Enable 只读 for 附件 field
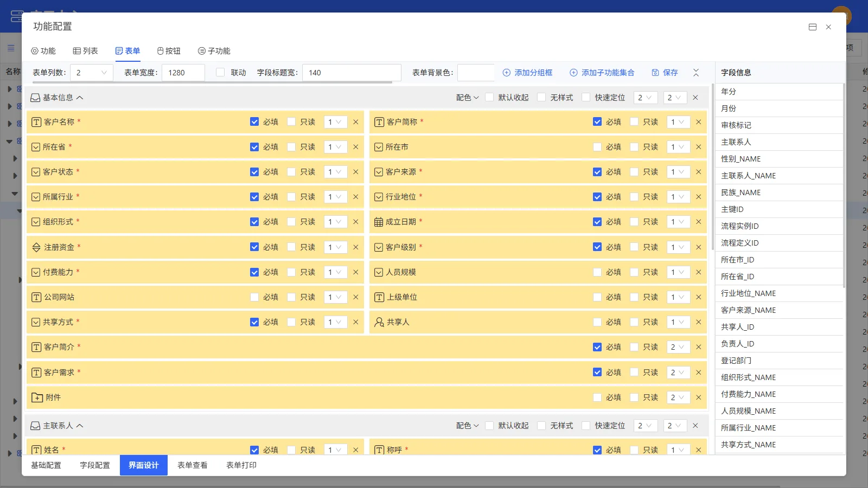The width and height of the screenshot is (868, 488). tap(634, 397)
